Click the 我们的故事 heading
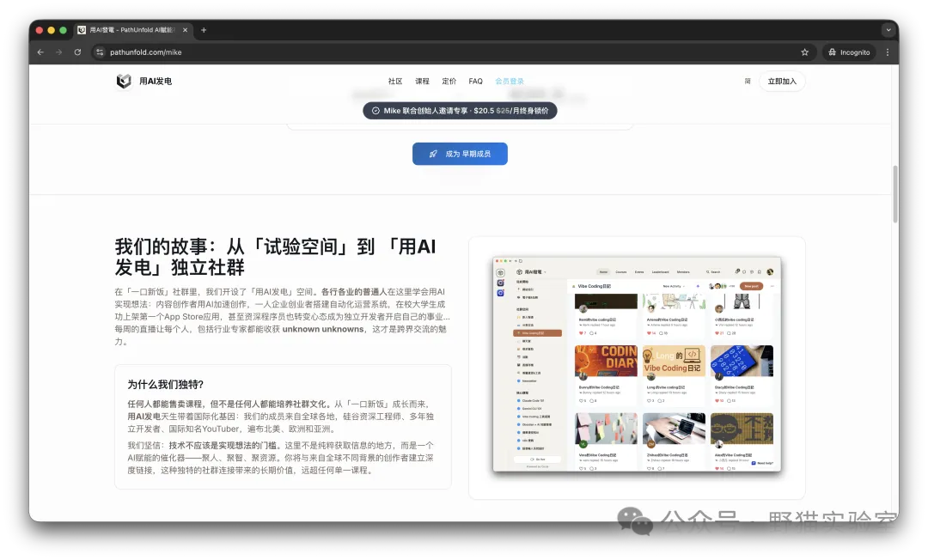The image size is (928, 560). 275,257
